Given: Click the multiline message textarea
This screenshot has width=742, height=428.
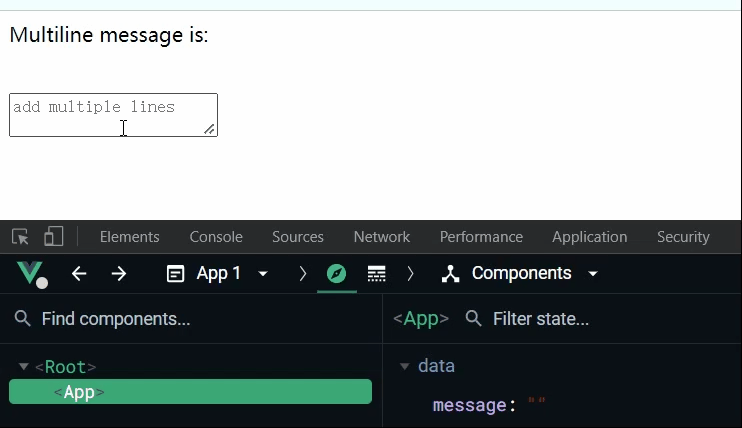Looking at the screenshot, I should (x=112, y=114).
